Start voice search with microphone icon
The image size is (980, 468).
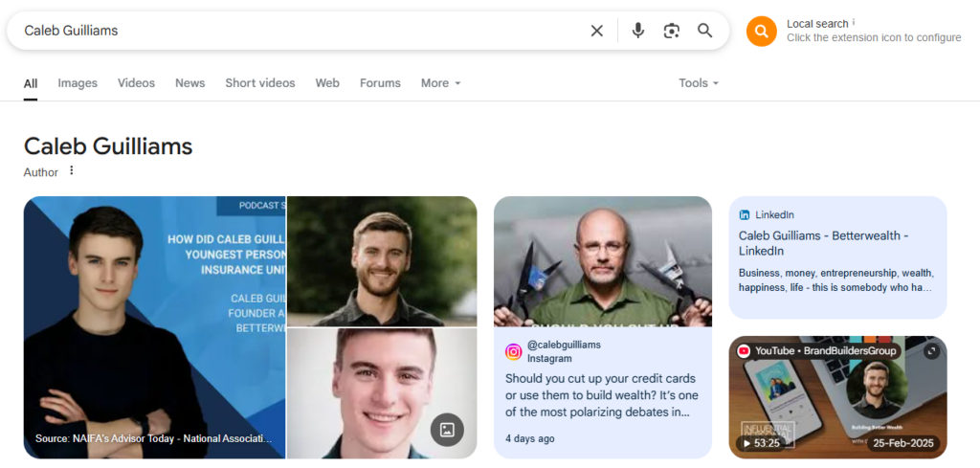tap(637, 31)
